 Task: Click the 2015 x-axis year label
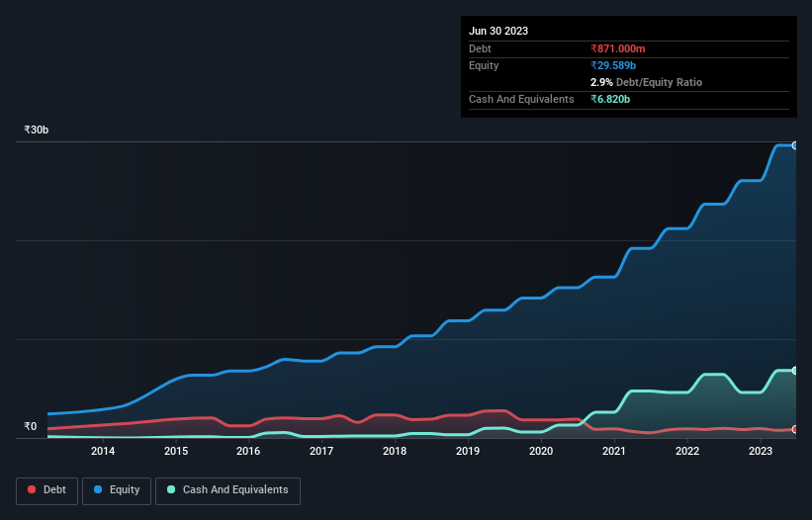tap(176, 451)
